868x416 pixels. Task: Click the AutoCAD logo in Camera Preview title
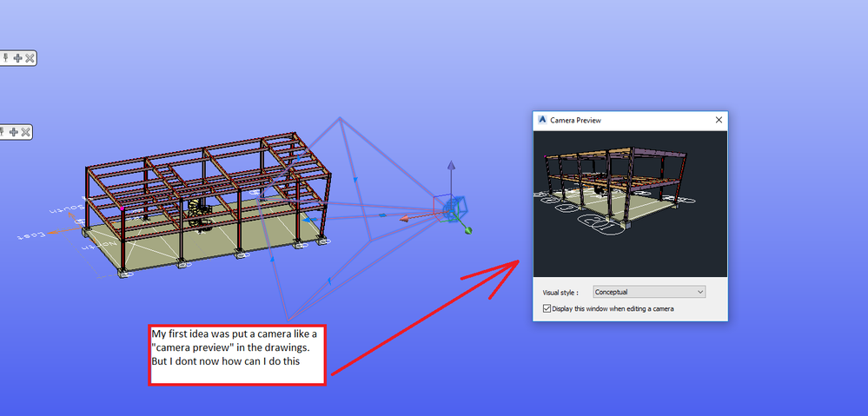coord(542,120)
